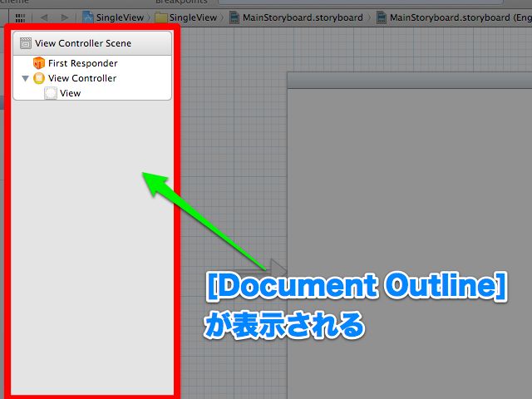Select View Controller in outline
The width and height of the screenshot is (532, 399).
point(82,78)
